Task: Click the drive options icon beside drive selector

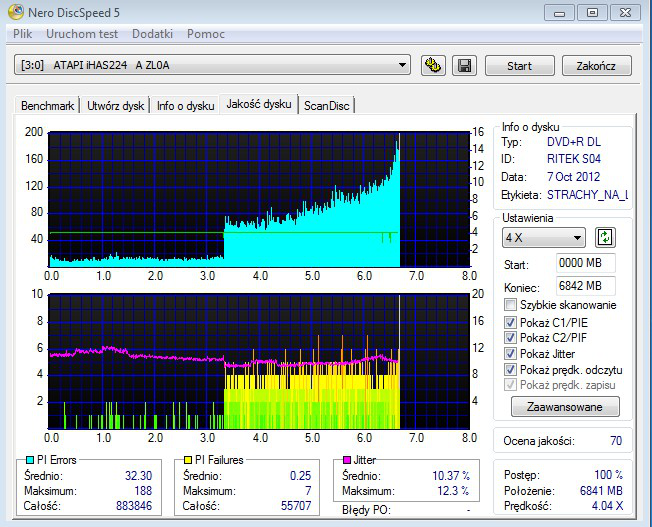Action: tap(433, 65)
